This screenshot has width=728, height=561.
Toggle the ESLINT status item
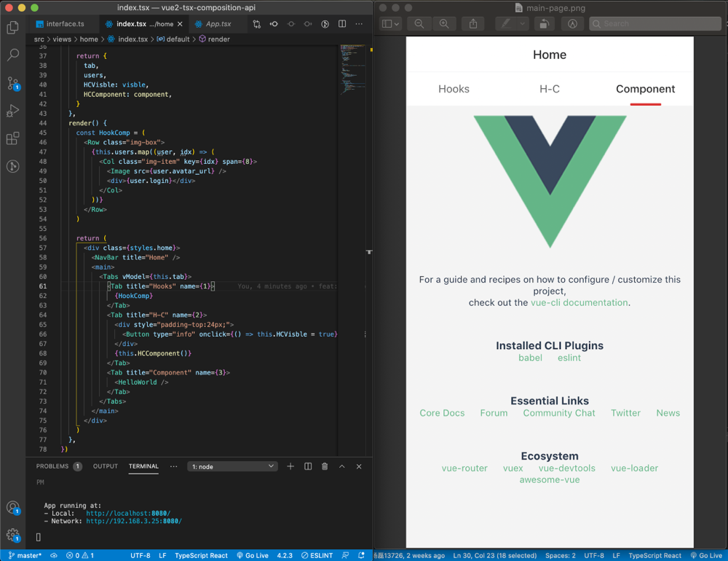point(317,555)
